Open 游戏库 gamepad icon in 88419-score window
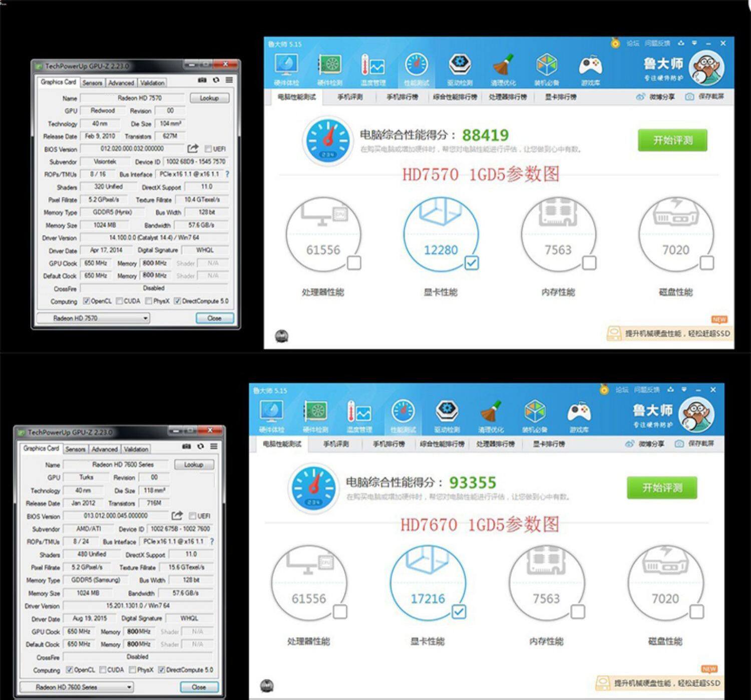The height and width of the screenshot is (700, 751). coord(590,66)
